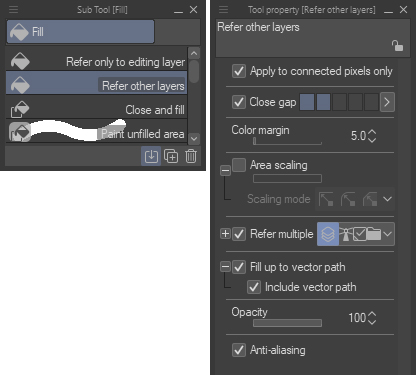Disable Apply to connected pixels only
This screenshot has width=416, height=375.
click(239, 71)
